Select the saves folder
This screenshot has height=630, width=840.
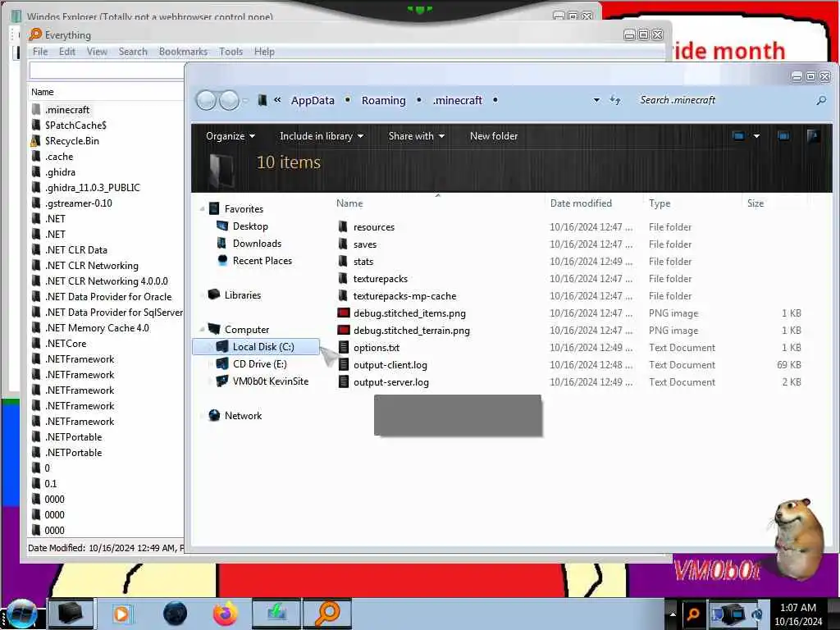point(365,244)
